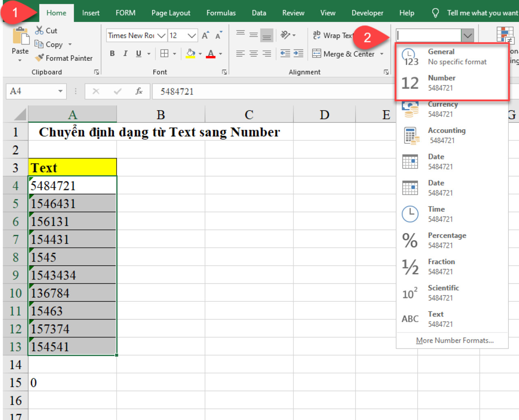Open the Borders tool in Font group

click(x=164, y=53)
